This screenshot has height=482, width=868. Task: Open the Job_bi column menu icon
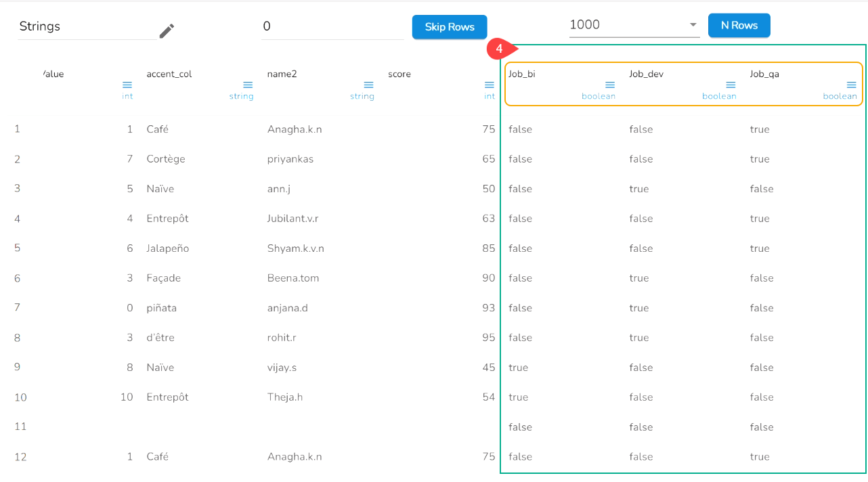[610, 85]
